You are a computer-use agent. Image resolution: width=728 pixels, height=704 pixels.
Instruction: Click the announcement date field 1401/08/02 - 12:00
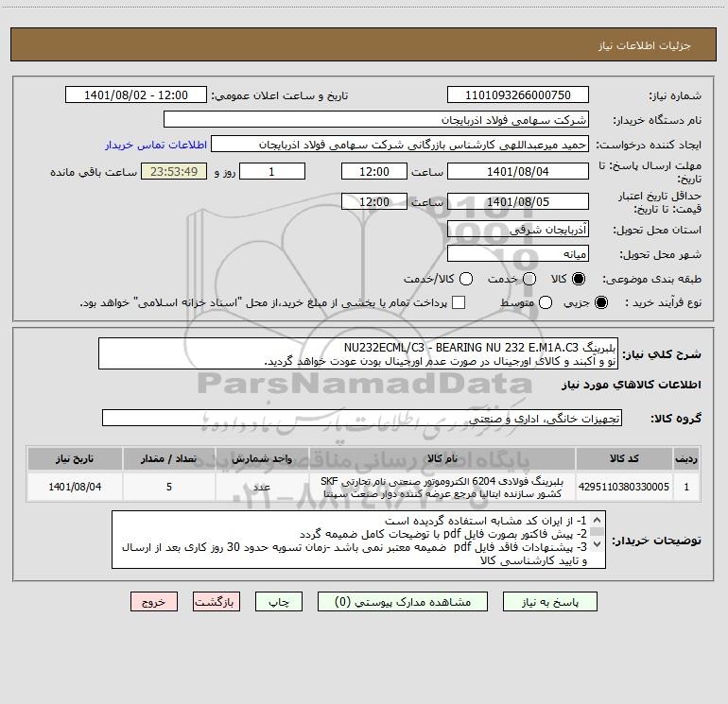pos(136,95)
